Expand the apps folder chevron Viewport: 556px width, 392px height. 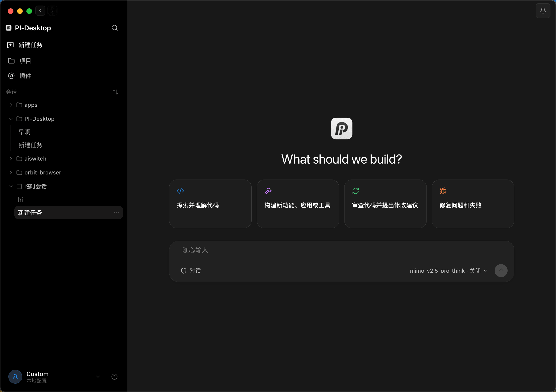coord(11,105)
